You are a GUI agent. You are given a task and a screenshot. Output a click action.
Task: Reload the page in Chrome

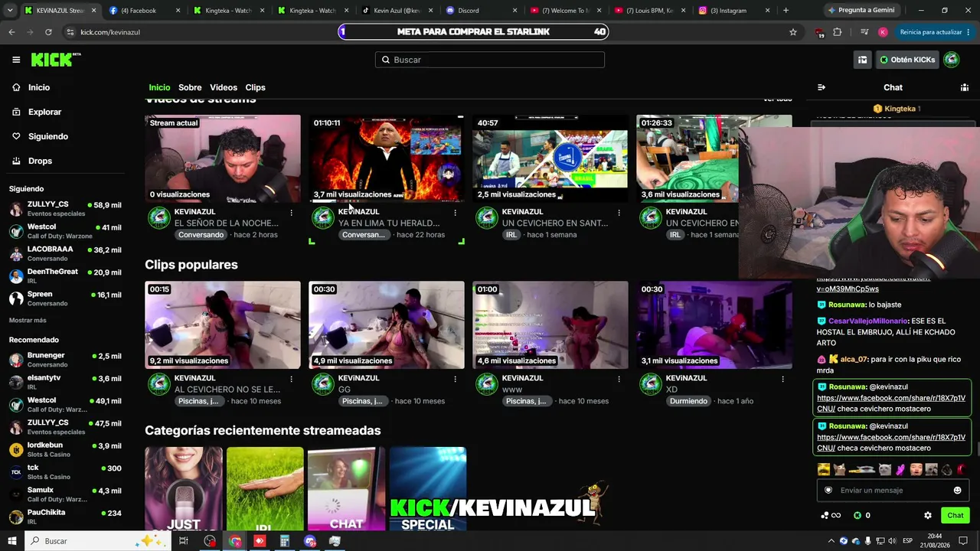(48, 32)
